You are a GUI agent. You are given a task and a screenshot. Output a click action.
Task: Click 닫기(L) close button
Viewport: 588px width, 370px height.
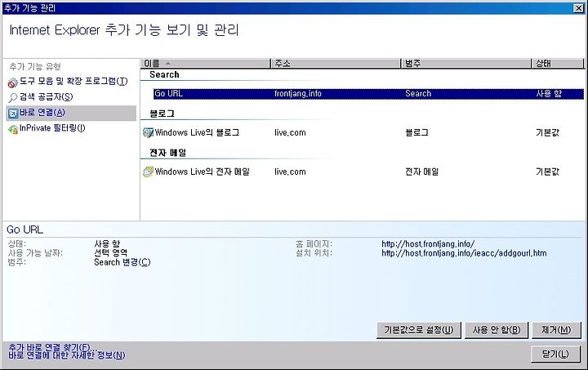tap(556, 354)
